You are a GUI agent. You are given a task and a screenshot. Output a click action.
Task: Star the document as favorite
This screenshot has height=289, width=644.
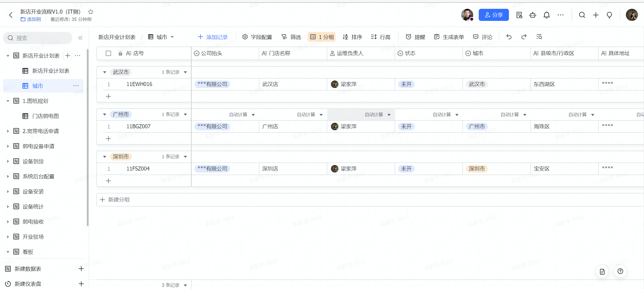point(91,12)
